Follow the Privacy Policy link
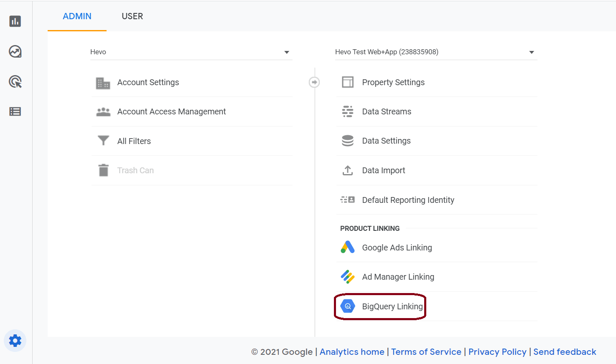Image resolution: width=616 pixels, height=364 pixels. (x=497, y=352)
